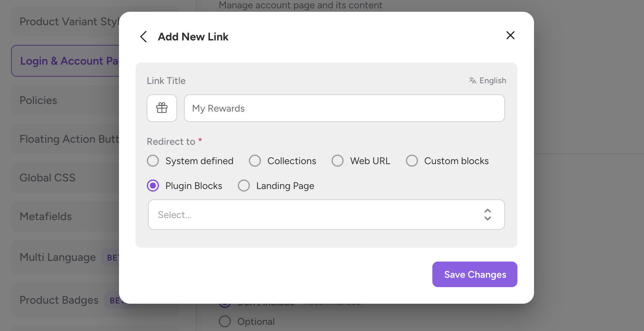Select the System defined radio option
Viewport: 644px width, 331px height.
coord(153,161)
